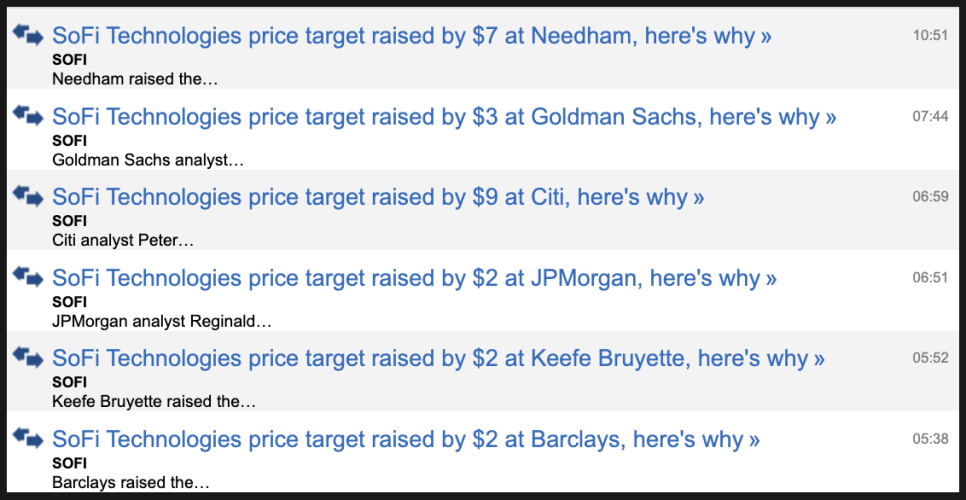This screenshot has height=500, width=966.
Task: Click the 10:51 timestamp on the Needham story
Action: click(930, 35)
